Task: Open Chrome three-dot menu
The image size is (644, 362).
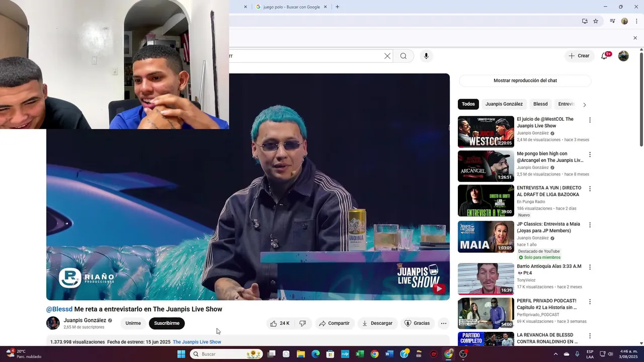Action: (636, 21)
